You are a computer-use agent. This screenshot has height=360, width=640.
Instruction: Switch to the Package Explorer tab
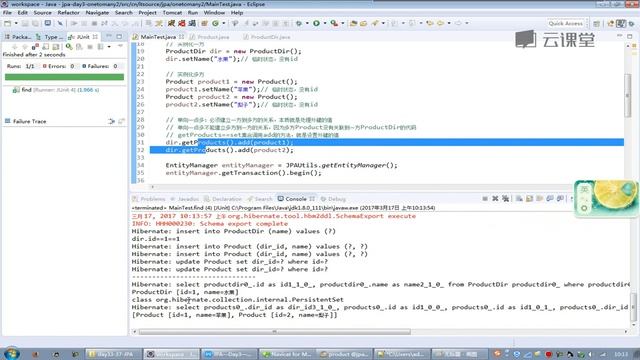click(18, 37)
